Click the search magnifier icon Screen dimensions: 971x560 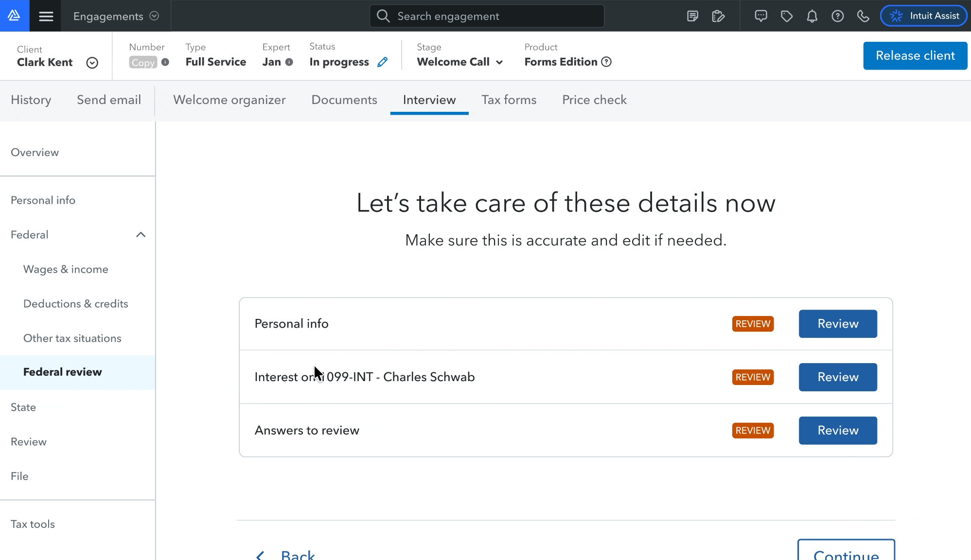pos(383,16)
